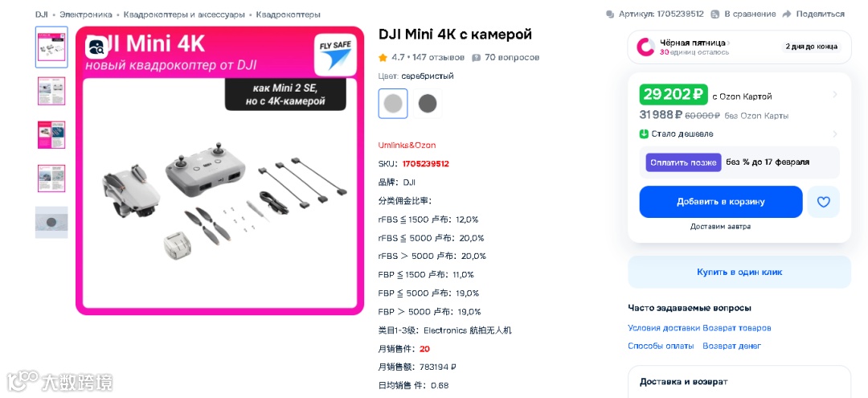This screenshot has width=868, height=398.
Task: Click Оплатить позже button
Action: 684,162
